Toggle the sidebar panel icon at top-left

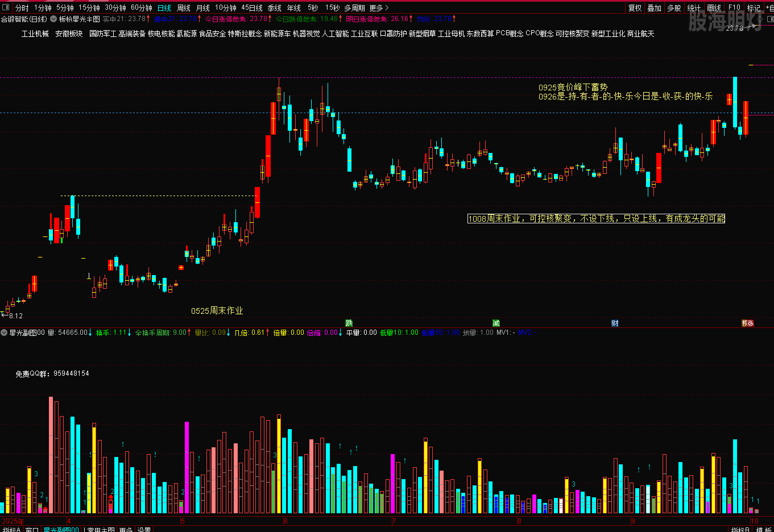pyautogui.click(x=6, y=7)
